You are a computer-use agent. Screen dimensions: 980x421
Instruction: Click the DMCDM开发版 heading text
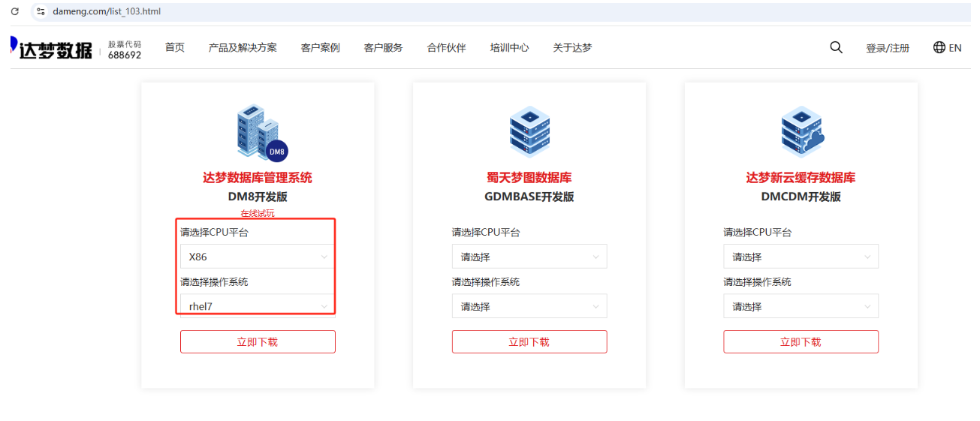pyautogui.click(x=801, y=197)
